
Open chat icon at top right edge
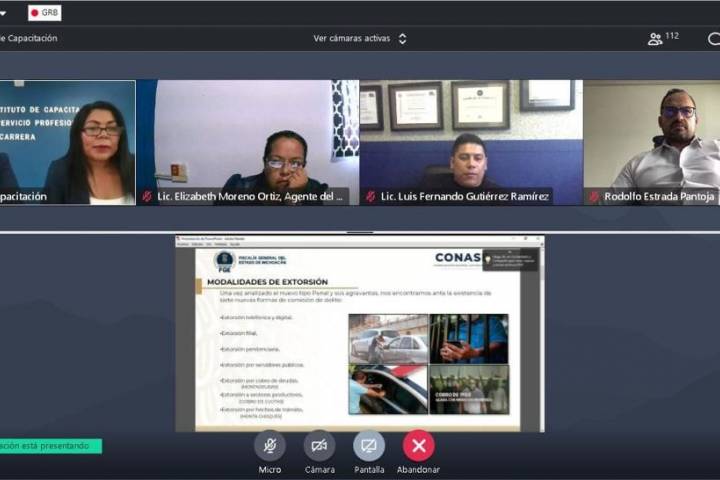click(x=714, y=39)
